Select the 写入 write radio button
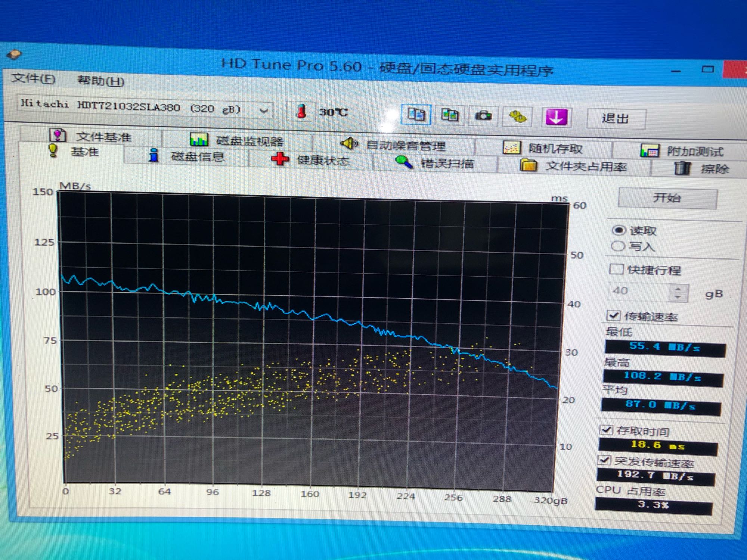The height and width of the screenshot is (560, 747). click(617, 246)
